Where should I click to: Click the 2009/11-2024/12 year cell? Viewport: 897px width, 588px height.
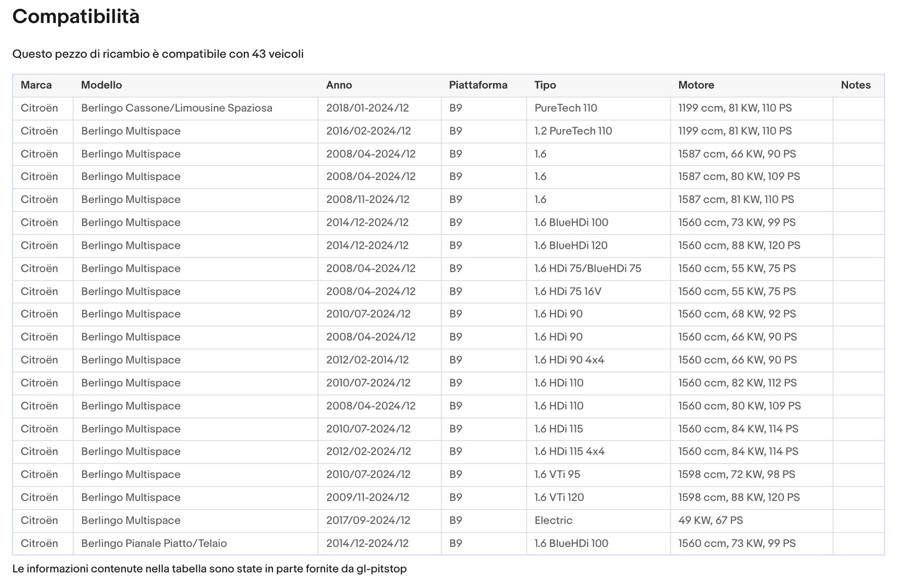[367, 497]
